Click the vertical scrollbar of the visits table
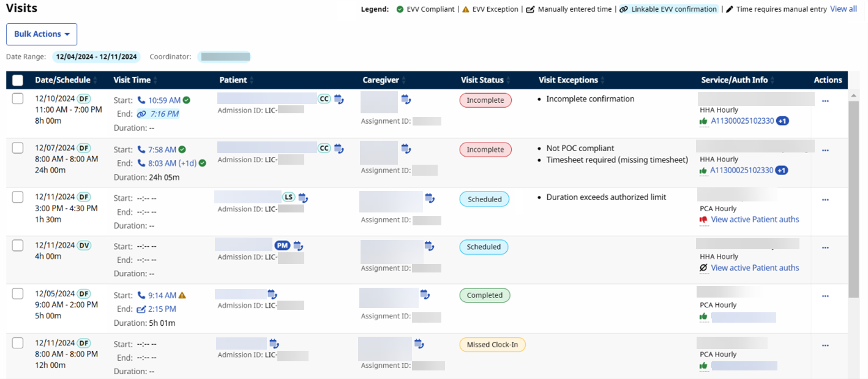 tap(853, 196)
